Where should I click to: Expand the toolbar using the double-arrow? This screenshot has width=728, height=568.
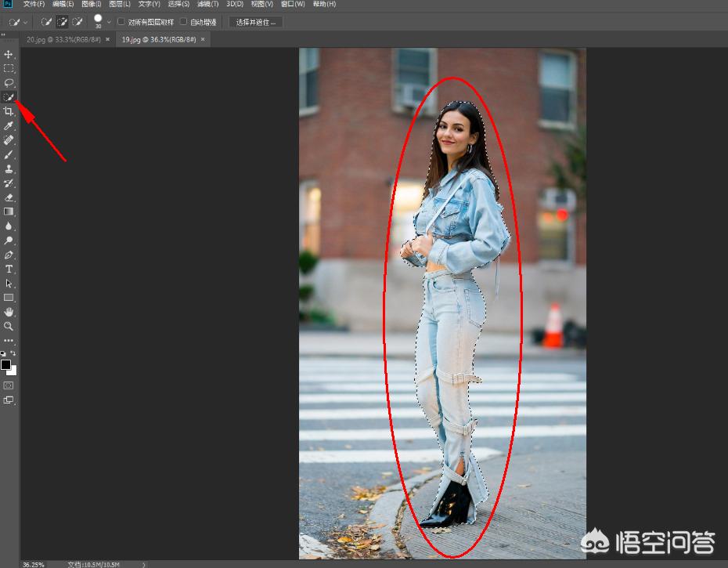point(3,34)
